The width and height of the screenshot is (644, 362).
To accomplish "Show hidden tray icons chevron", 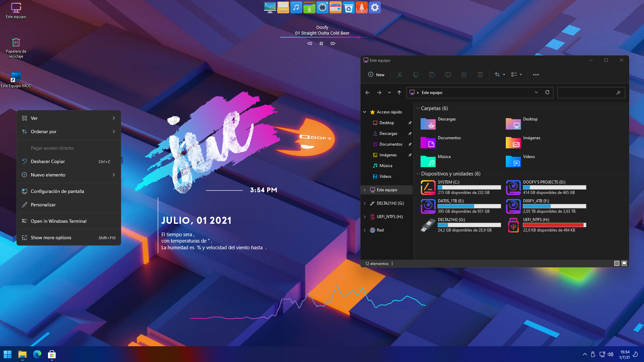I will coord(585,354).
